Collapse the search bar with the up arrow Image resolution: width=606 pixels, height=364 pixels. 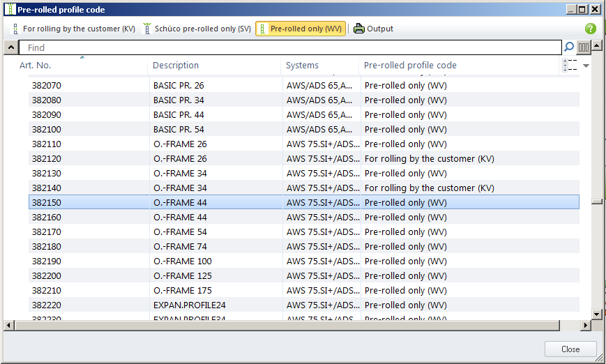click(10, 47)
